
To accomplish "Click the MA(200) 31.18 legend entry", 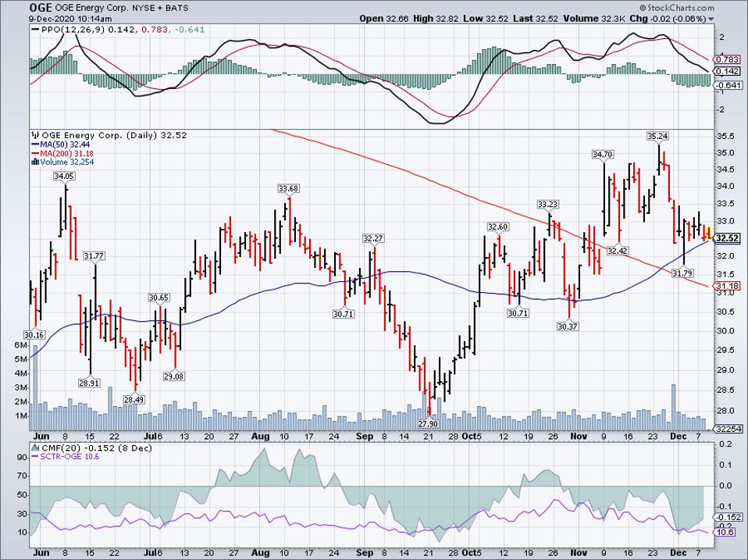I will (62, 154).
